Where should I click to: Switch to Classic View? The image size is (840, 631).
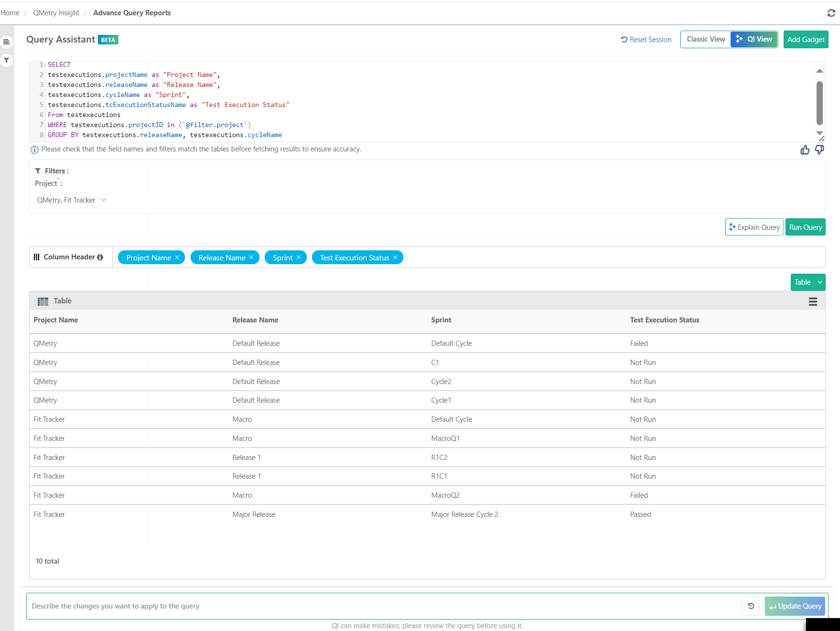[x=706, y=39]
